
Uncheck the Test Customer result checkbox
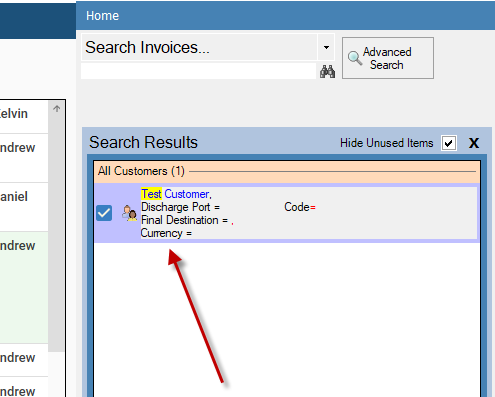click(x=104, y=213)
